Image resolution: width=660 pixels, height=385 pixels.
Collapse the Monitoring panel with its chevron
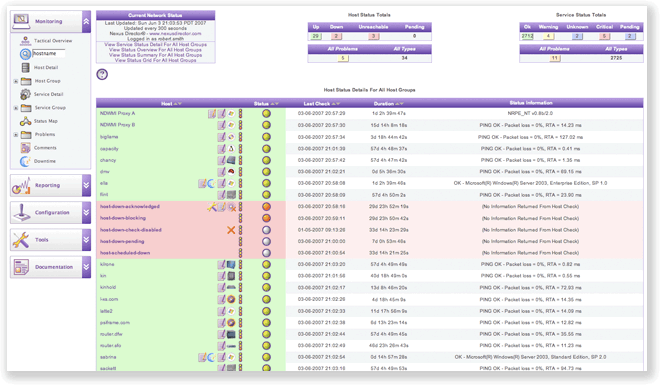tap(86, 21)
